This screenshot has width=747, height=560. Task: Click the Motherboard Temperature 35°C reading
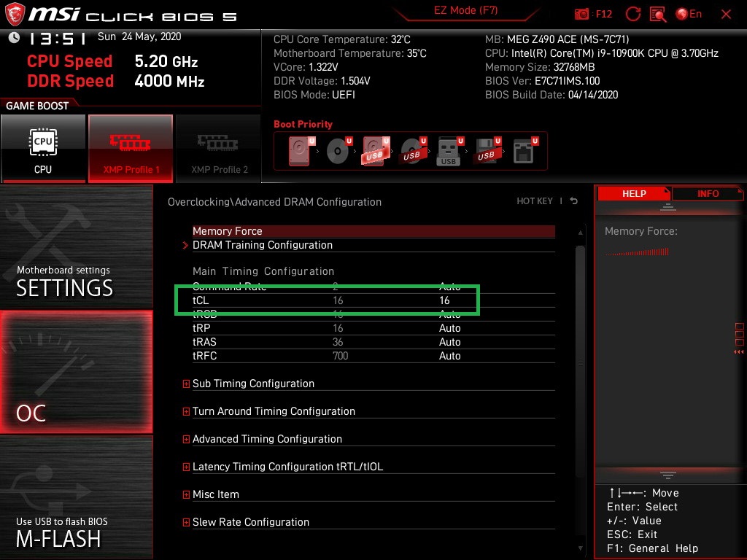click(349, 53)
